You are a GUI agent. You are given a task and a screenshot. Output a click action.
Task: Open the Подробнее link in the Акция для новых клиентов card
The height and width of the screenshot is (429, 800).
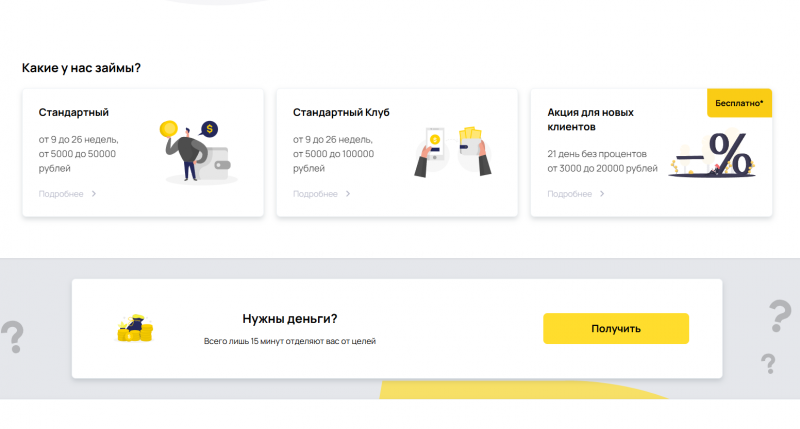coord(569,194)
